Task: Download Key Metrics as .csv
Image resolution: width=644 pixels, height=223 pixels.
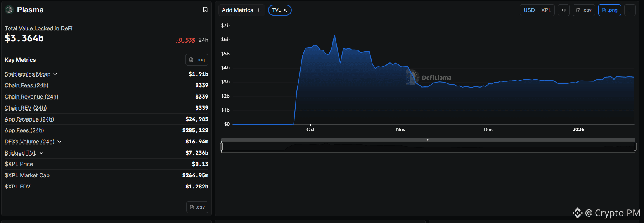Action: (x=197, y=207)
